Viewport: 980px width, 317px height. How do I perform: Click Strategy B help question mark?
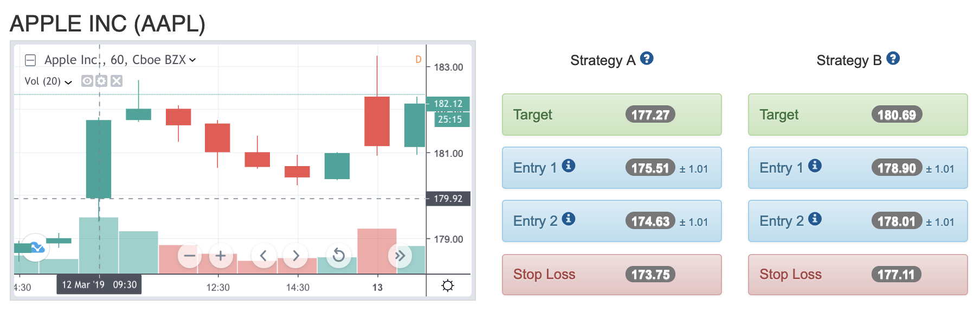tap(893, 58)
